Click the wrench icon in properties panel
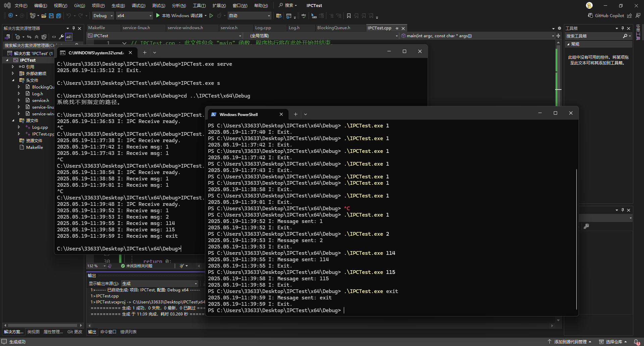The height and width of the screenshot is (346, 644). coord(586,226)
